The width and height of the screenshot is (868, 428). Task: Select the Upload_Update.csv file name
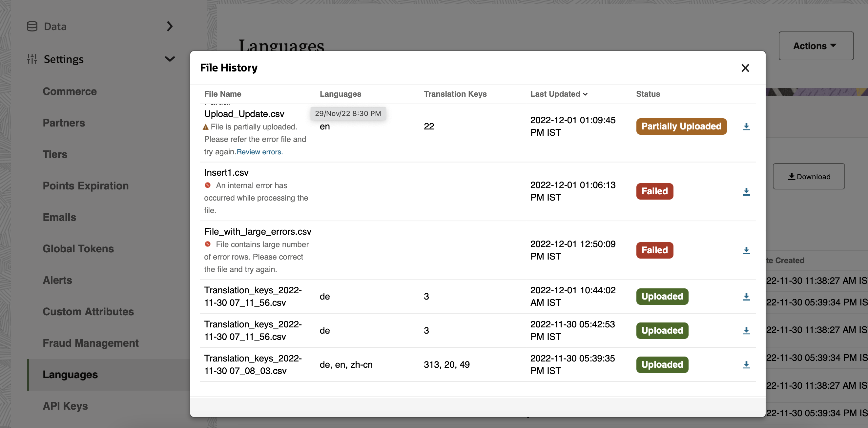244,114
